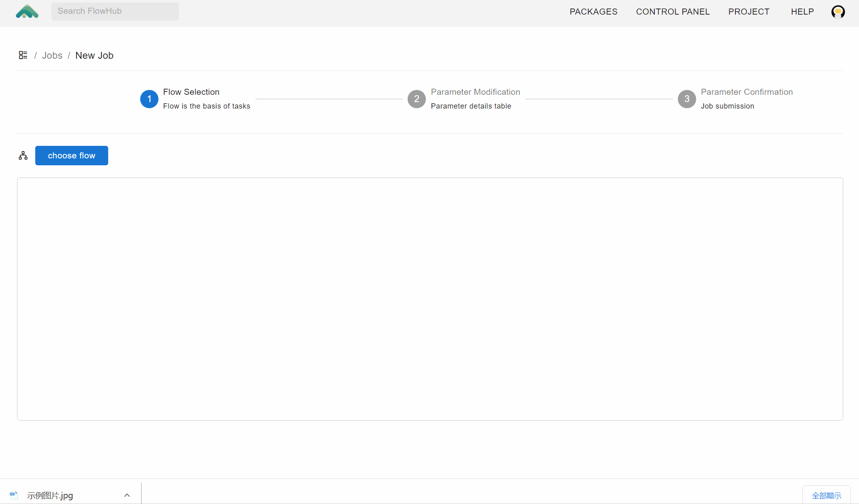Open the PACKAGES menu
The height and width of the screenshot is (504, 859).
593,12
